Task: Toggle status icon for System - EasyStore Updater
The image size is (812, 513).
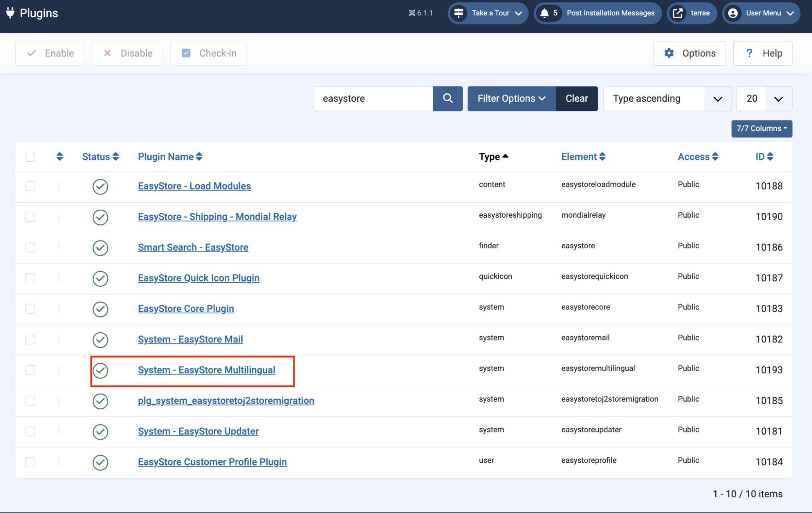Action: tap(100, 432)
